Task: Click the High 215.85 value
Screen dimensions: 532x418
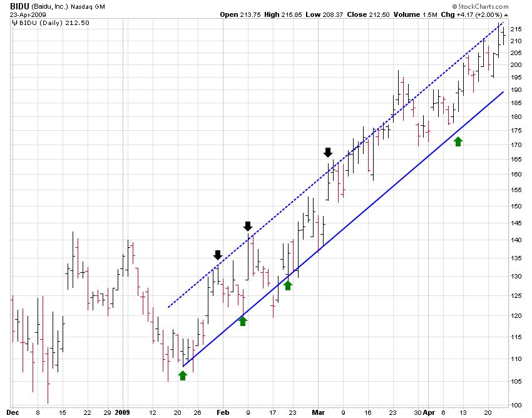Action: click(x=283, y=14)
